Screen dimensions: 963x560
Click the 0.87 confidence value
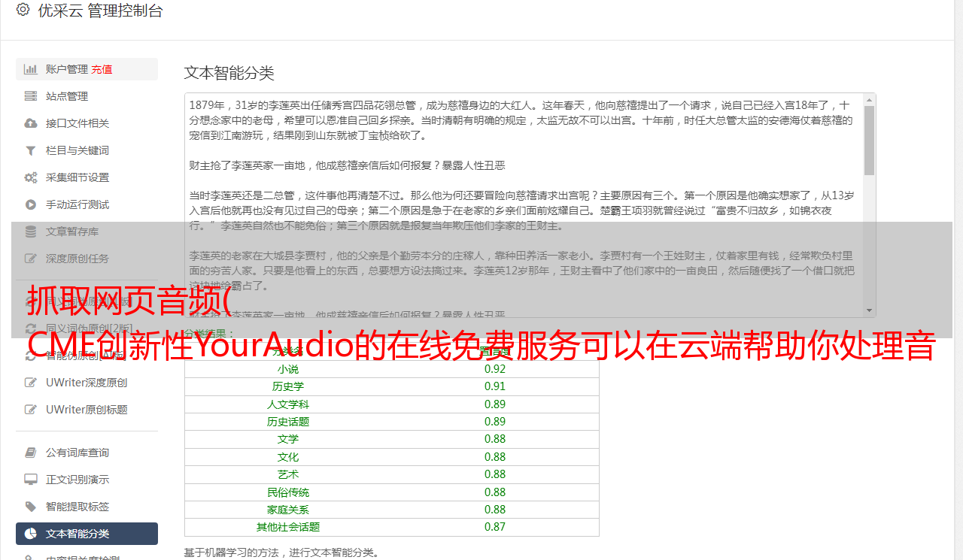click(x=495, y=527)
